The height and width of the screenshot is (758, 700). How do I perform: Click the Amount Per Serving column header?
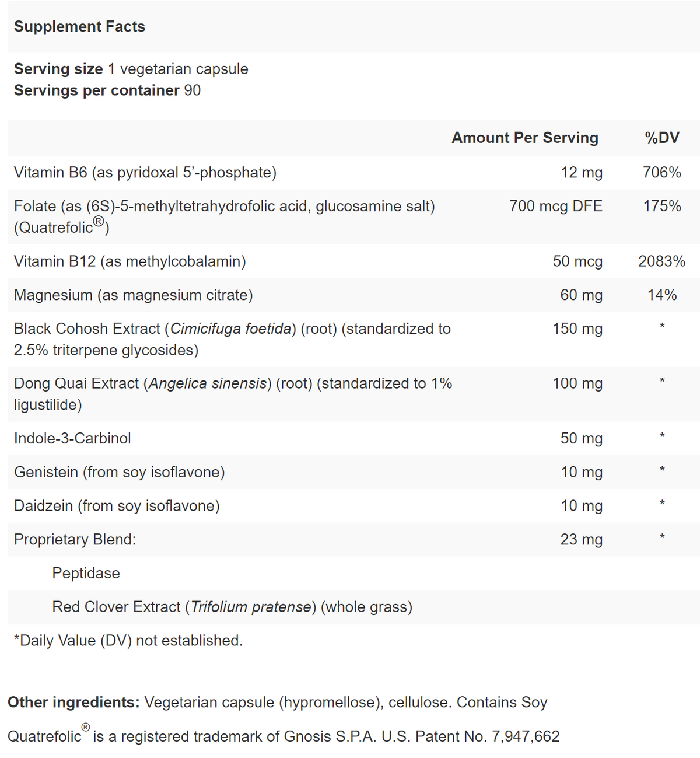point(524,138)
